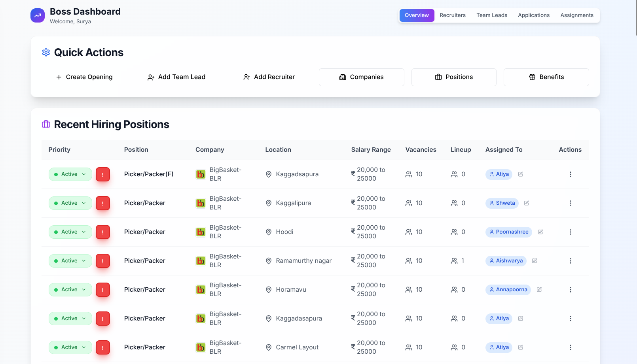Expand Active status dropdown for Kaggadsapura row
The image size is (637, 364).
[70, 174]
